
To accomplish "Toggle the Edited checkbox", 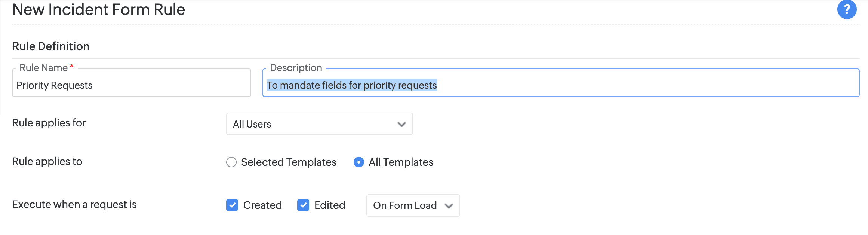I will click(303, 205).
